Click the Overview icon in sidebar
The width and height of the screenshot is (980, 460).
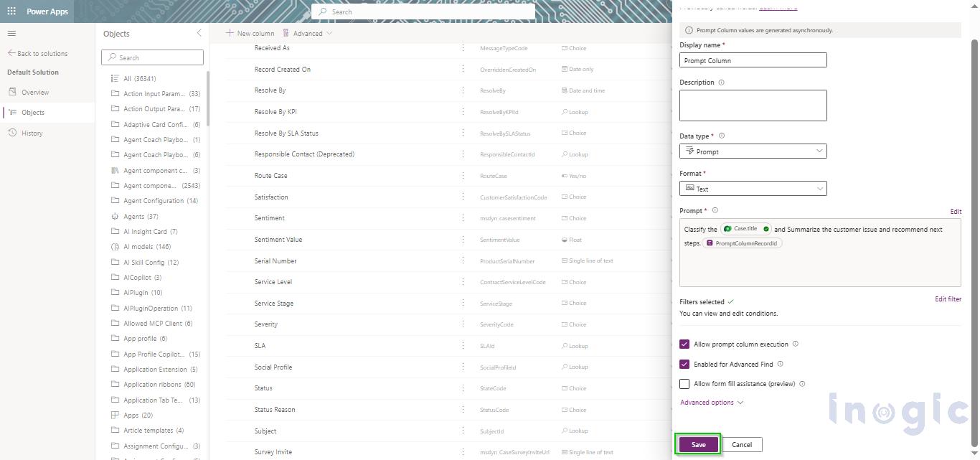coord(12,92)
